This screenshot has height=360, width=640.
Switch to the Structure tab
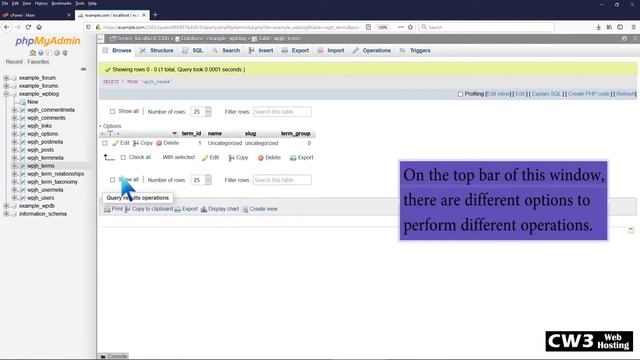click(157, 51)
